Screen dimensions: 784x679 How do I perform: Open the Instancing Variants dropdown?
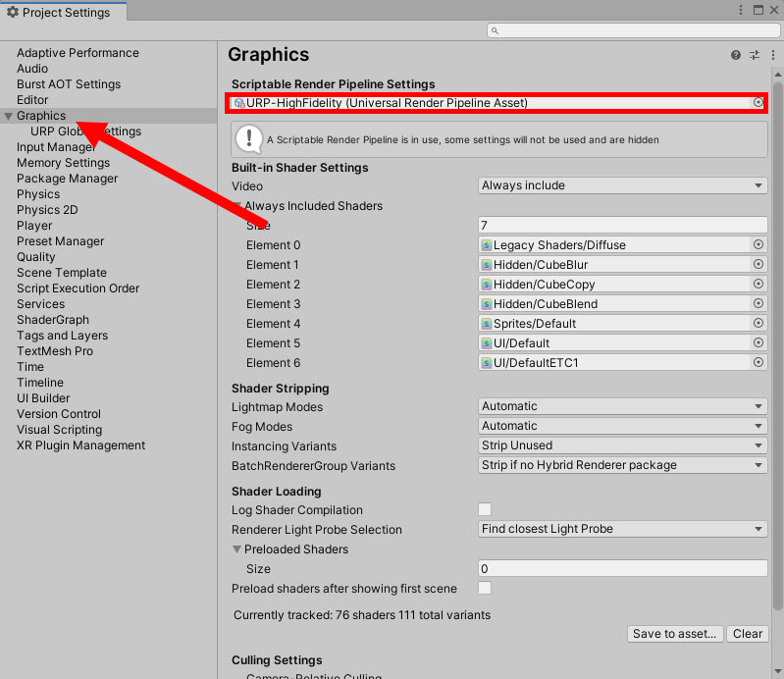coord(622,445)
